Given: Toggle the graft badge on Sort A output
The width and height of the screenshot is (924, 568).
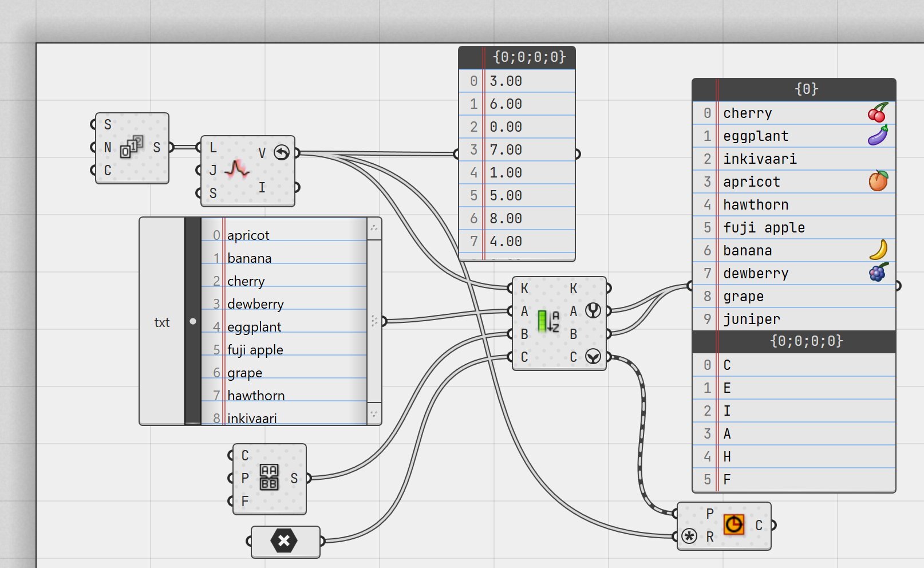Looking at the screenshot, I should point(593,311).
